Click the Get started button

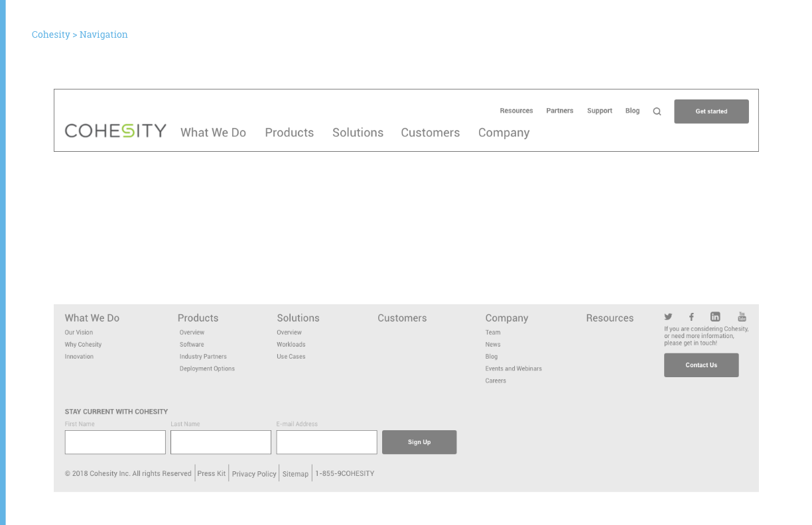point(711,111)
